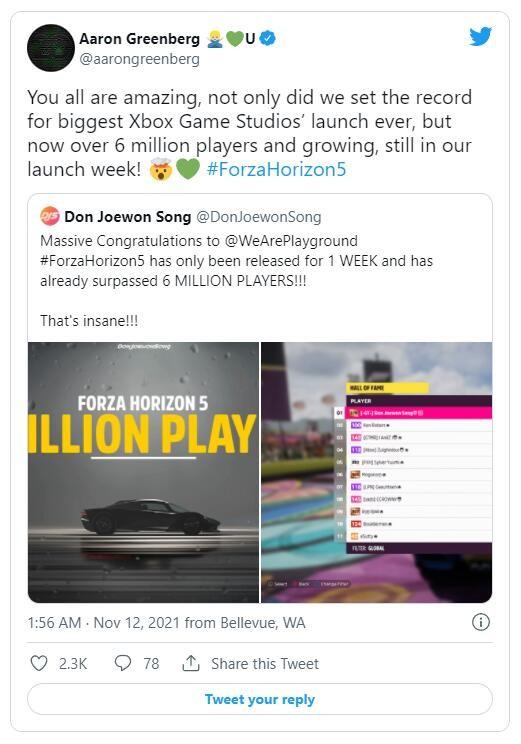
Task: Click the share upload arrow icon
Action: (191, 663)
